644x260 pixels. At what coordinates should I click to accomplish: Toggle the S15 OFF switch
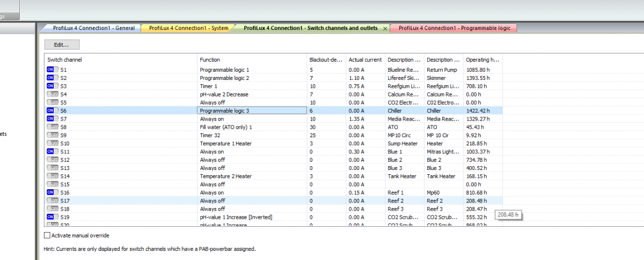click(x=52, y=184)
